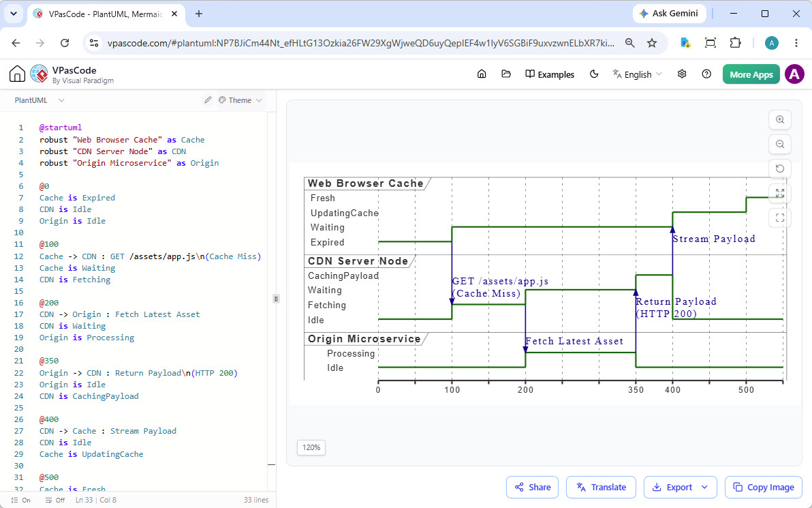The width and height of the screenshot is (812, 508).
Task: Click the VPasCode globe logo
Action: tap(40, 74)
